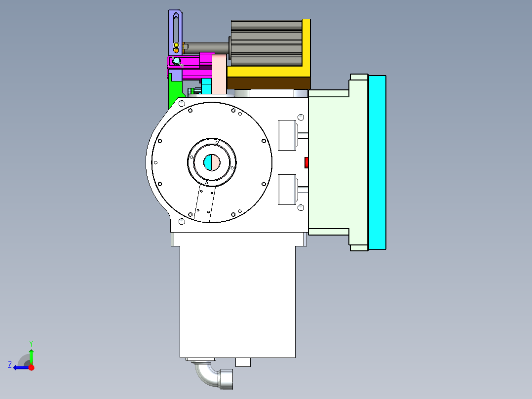Image resolution: width=532 pixels, height=399 pixels.
Task: Click the Z axis label on the triad
Action: 10,365
